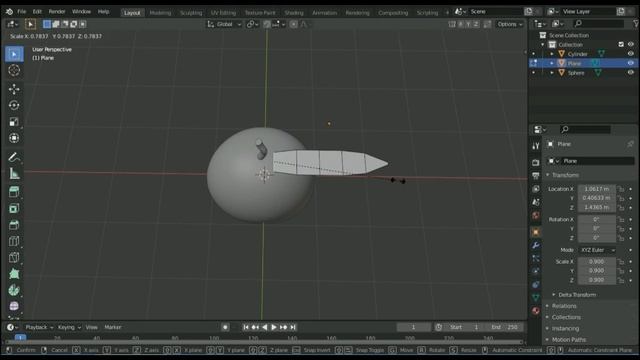Play the animation forward
The height and width of the screenshot is (360, 640).
[x=274, y=327]
